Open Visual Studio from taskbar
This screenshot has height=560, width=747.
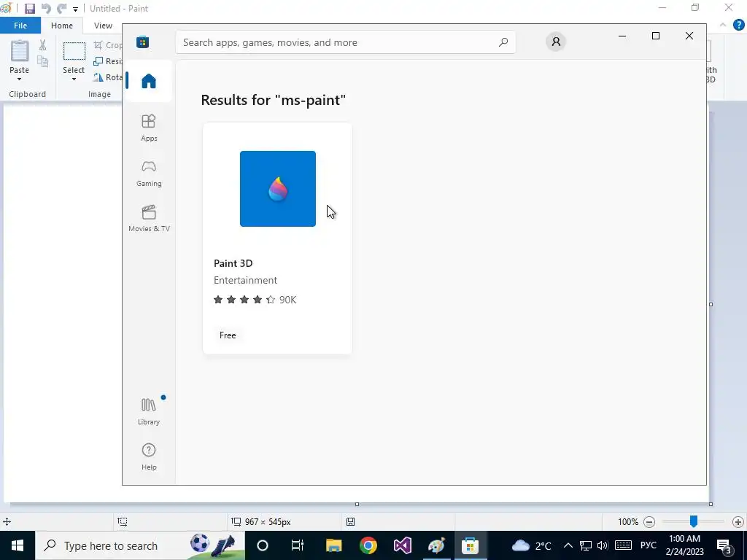pyautogui.click(x=402, y=545)
